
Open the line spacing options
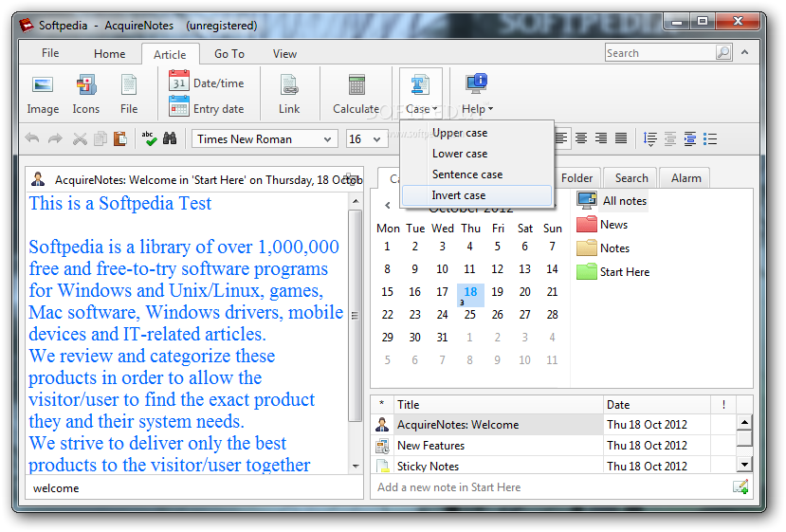pyautogui.click(x=650, y=138)
